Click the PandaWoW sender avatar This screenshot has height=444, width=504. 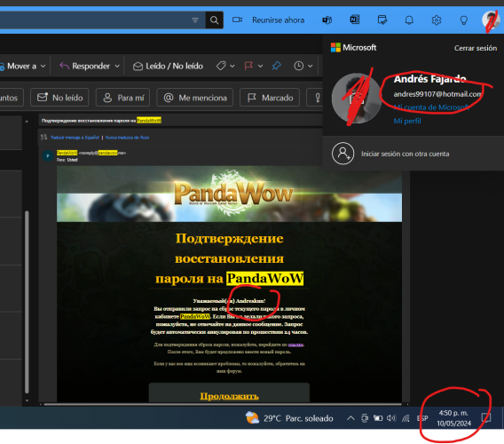coord(48,155)
